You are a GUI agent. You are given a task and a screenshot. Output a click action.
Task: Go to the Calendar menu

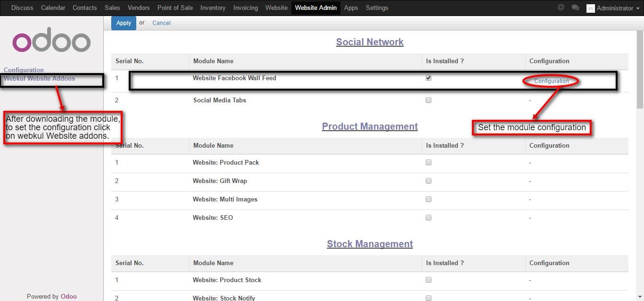pyautogui.click(x=53, y=8)
